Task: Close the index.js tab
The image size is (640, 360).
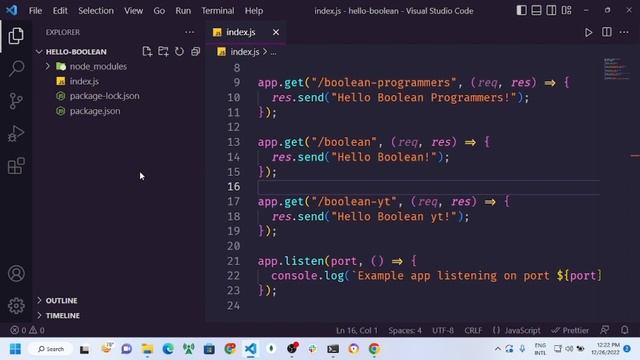Action: (x=276, y=32)
